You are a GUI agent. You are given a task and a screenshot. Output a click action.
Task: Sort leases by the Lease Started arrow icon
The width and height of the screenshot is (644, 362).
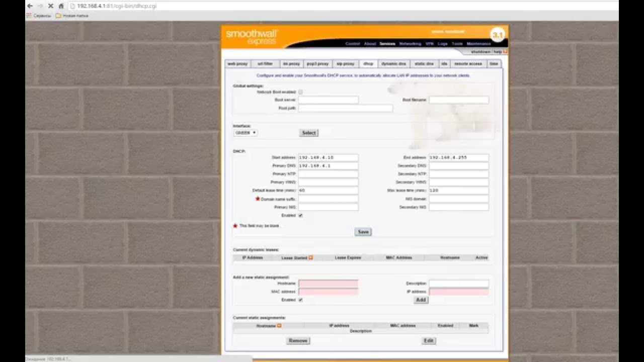(311, 257)
